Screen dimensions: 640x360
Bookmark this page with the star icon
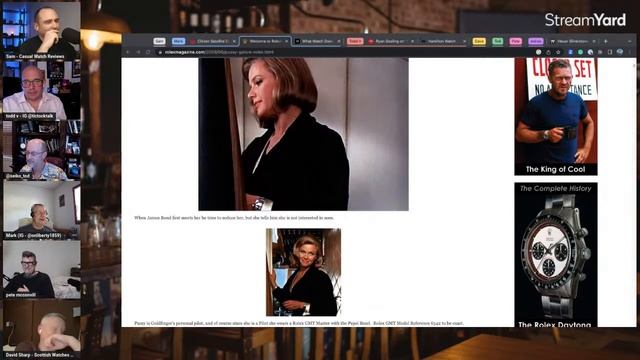pos(558,52)
